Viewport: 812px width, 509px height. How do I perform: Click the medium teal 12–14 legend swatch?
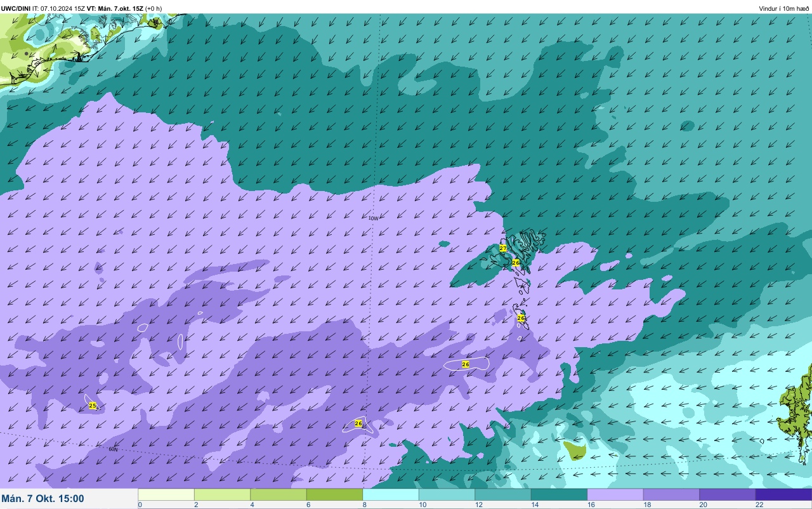click(503, 494)
